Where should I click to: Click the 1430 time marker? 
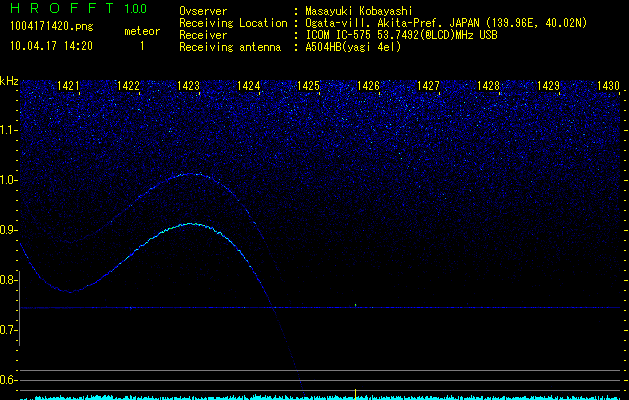(x=608, y=87)
